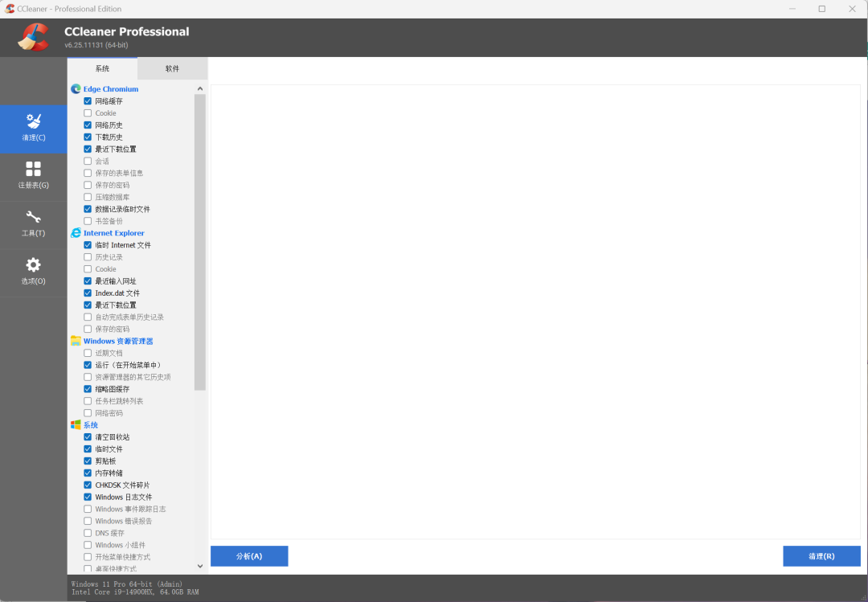Click the Internet Explorer icon
The width and height of the screenshot is (868, 602).
point(76,233)
